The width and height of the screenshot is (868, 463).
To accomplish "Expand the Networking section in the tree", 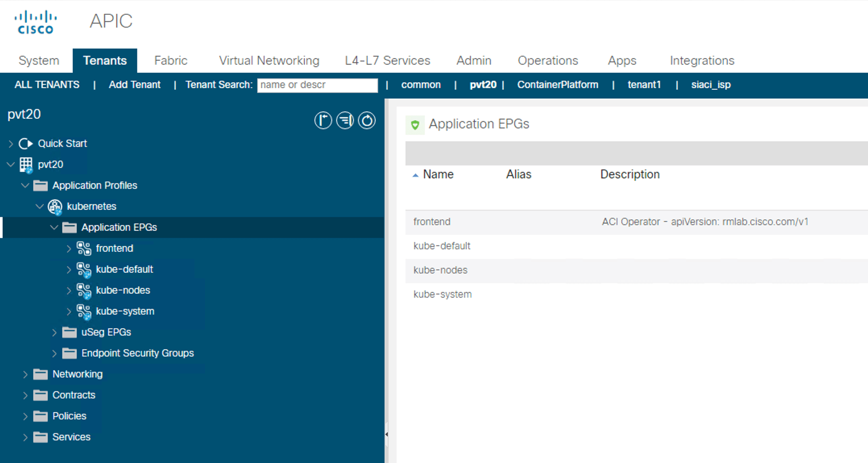I will coord(25,374).
